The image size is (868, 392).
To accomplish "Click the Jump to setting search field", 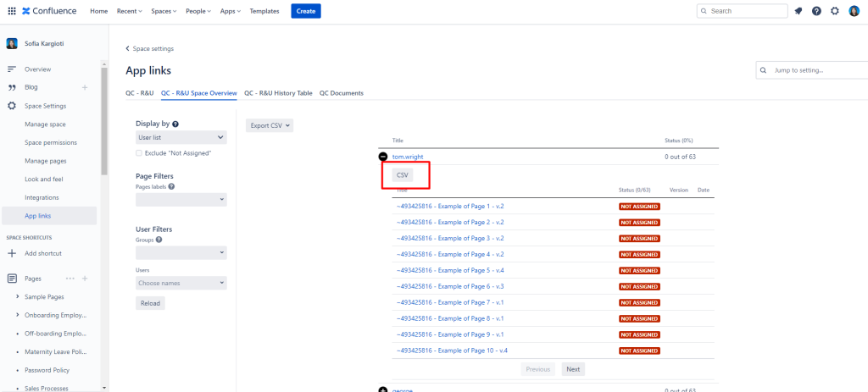I will [815, 70].
